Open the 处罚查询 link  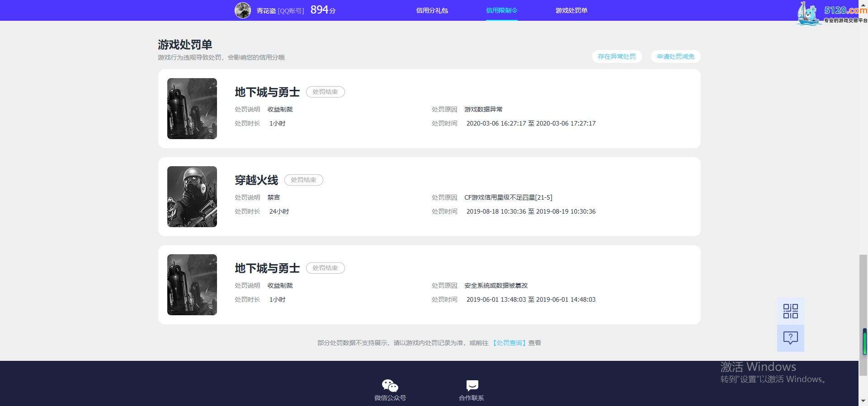point(509,343)
